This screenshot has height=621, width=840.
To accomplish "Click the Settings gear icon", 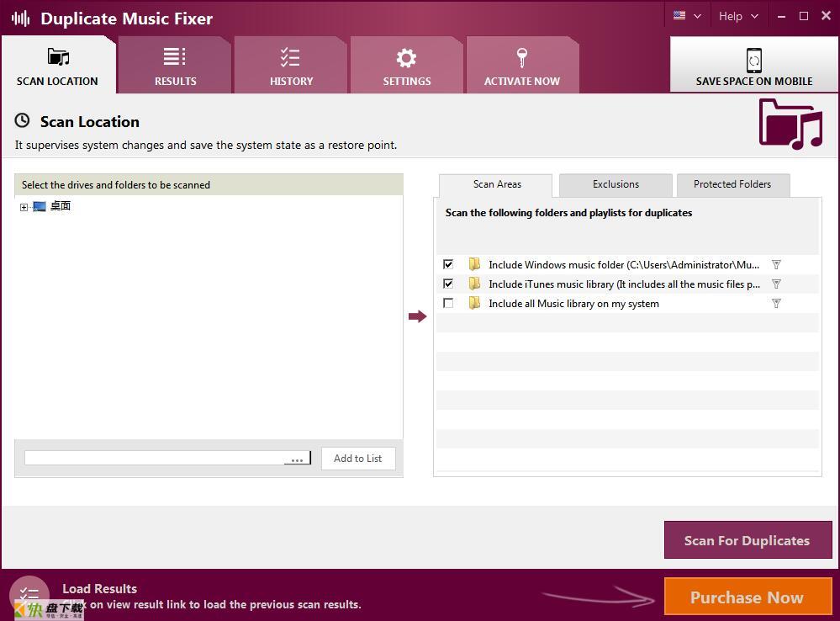I will (x=407, y=58).
